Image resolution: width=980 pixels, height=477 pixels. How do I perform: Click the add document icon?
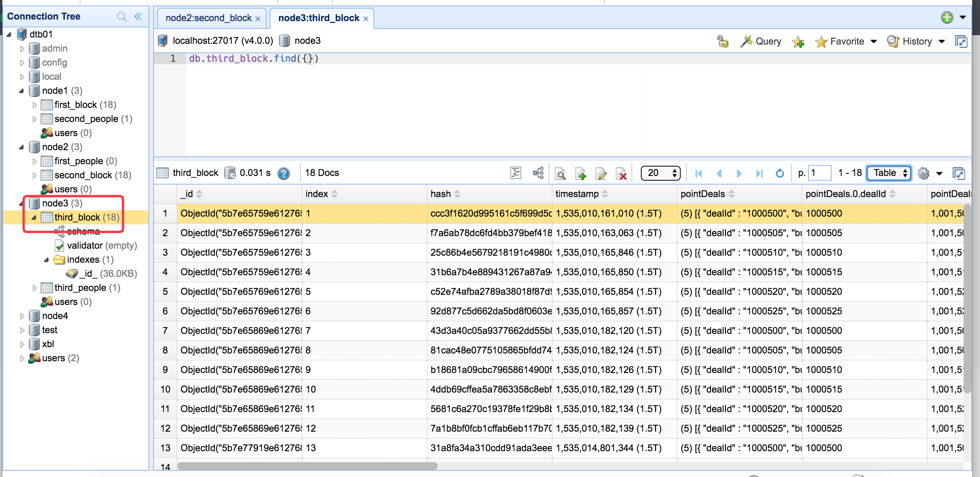(x=581, y=173)
